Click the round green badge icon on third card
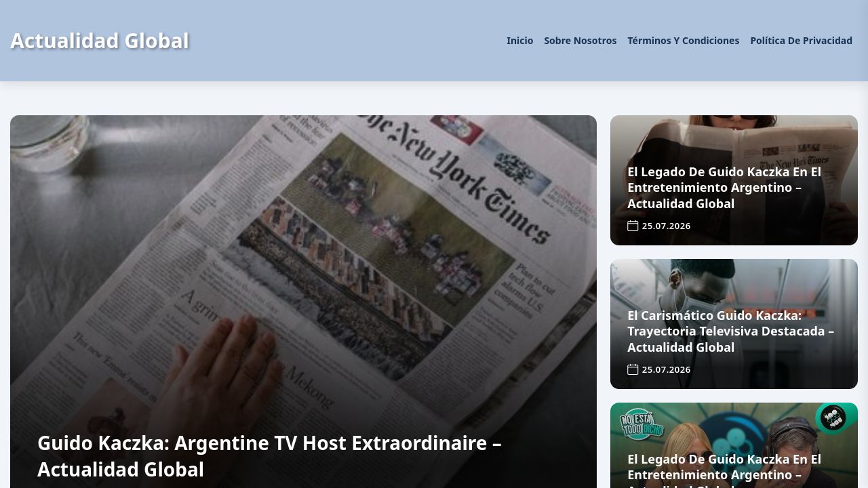The width and height of the screenshot is (868, 488). click(x=833, y=418)
